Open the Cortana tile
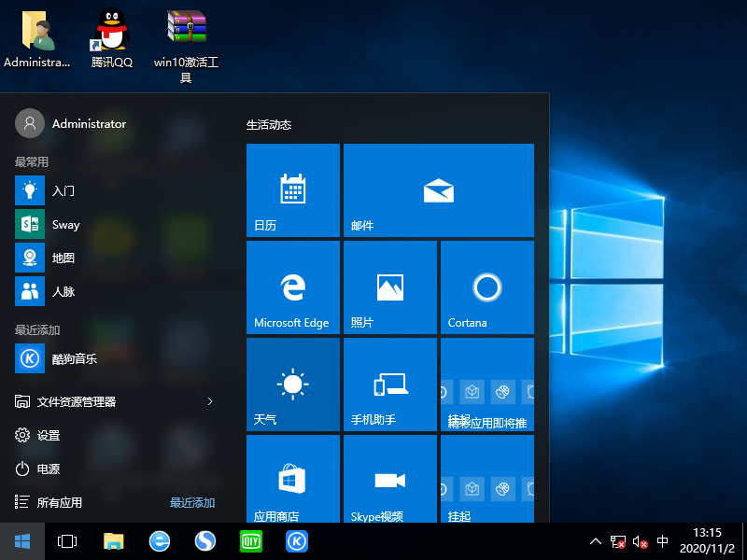This screenshot has height=560, width=747. click(x=486, y=287)
